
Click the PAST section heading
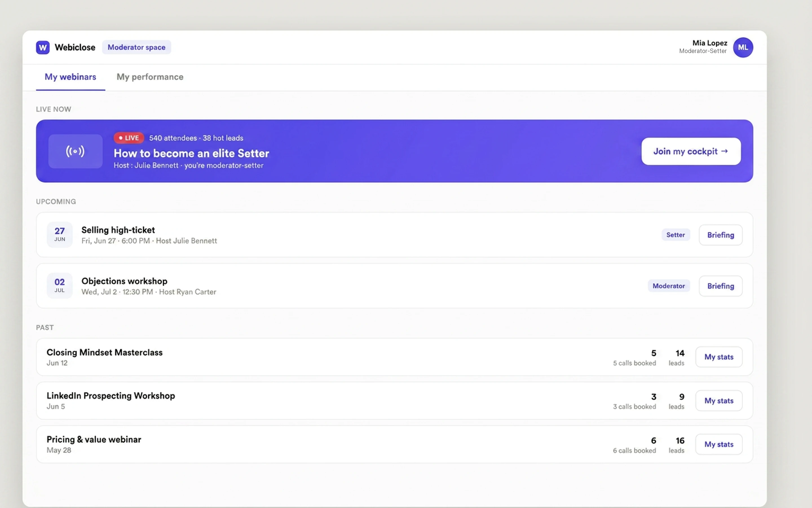coord(45,328)
